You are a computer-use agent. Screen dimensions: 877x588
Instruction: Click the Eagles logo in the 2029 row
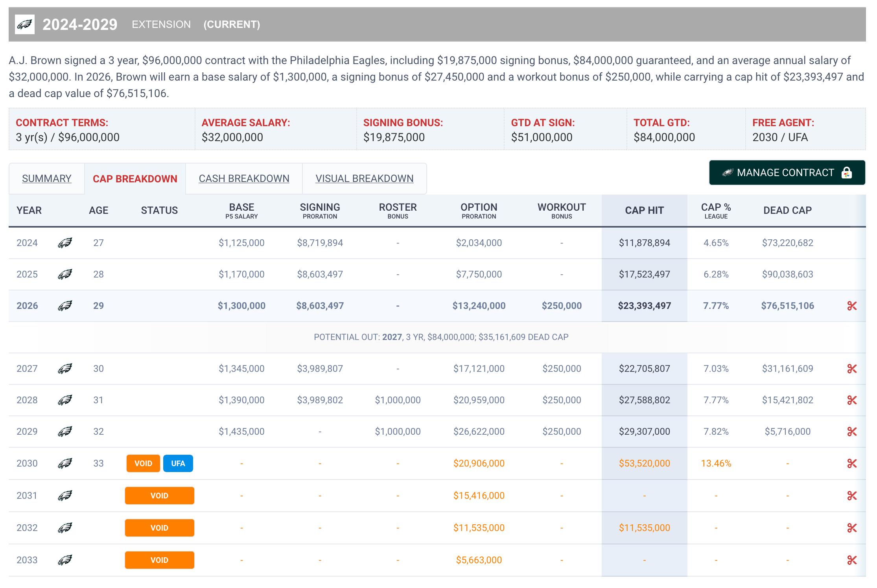coord(65,432)
